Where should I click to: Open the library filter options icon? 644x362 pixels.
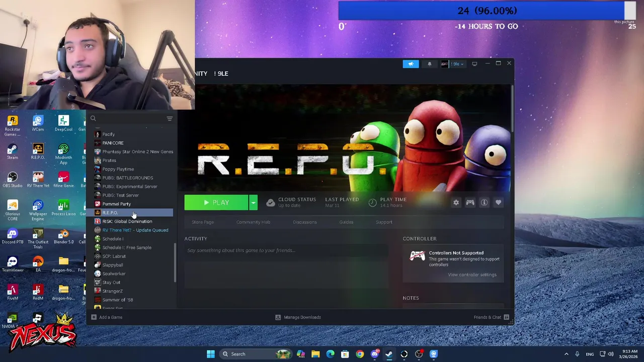tap(170, 119)
